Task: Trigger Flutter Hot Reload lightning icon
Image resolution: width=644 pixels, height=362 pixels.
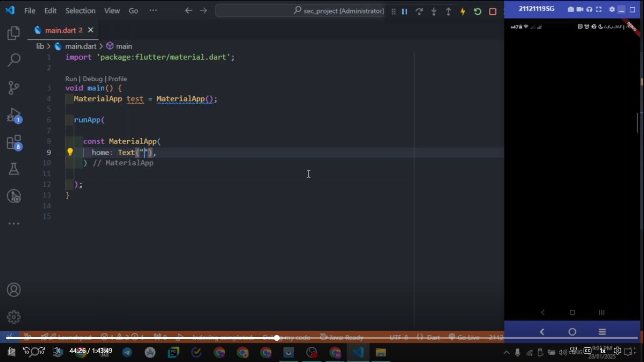Action: [x=463, y=11]
